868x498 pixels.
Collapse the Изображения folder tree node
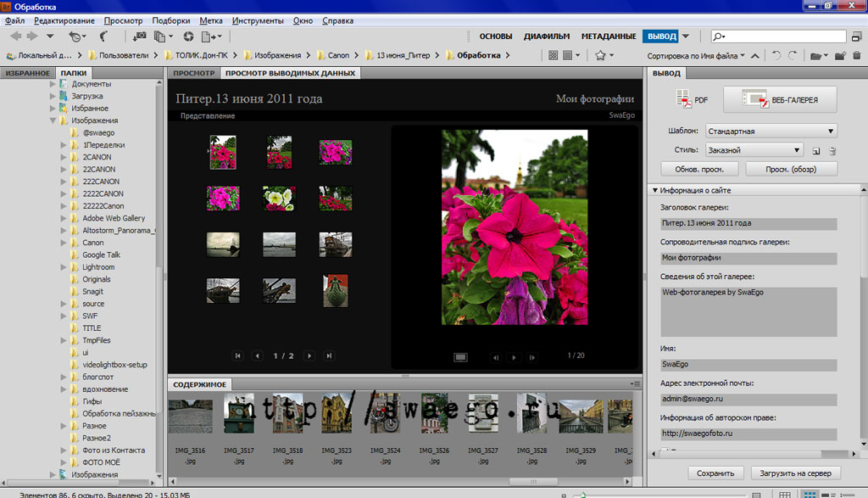point(53,120)
